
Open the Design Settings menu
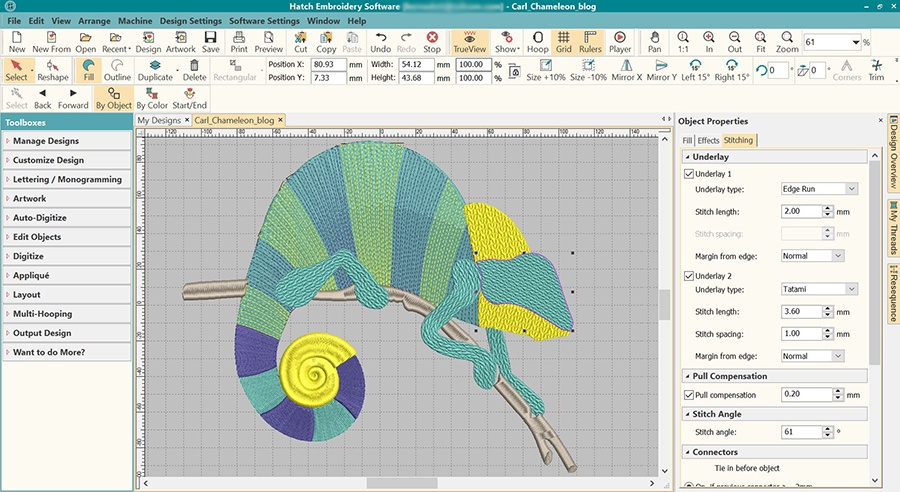pyautogui.click(x=191, y=21)
